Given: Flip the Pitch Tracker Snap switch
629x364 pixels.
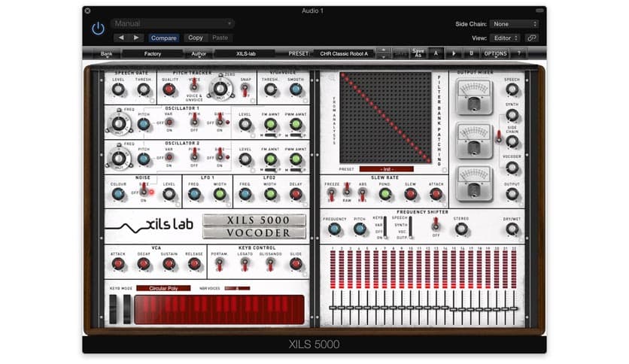Looking at the screenshot, I should coord(245,89).
